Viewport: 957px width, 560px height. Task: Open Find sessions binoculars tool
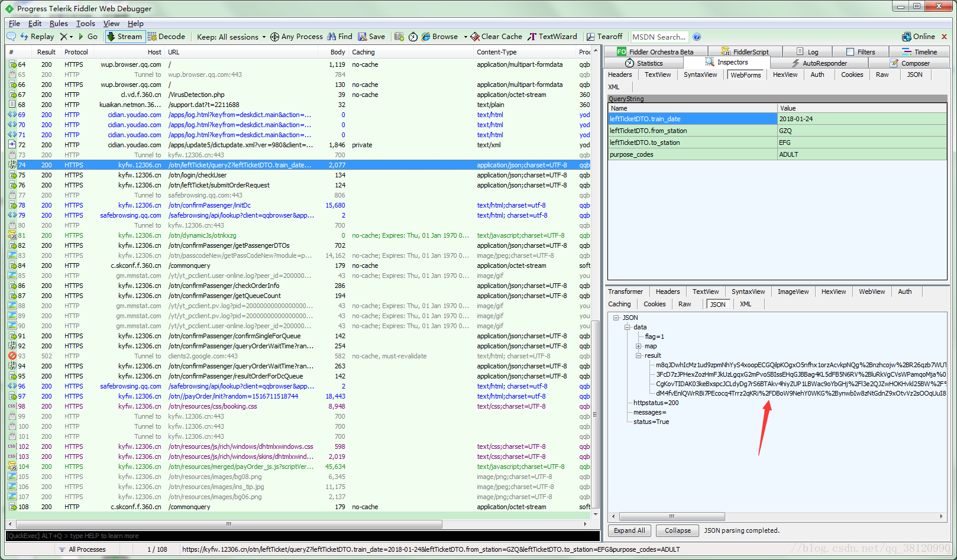coord(340,37)
